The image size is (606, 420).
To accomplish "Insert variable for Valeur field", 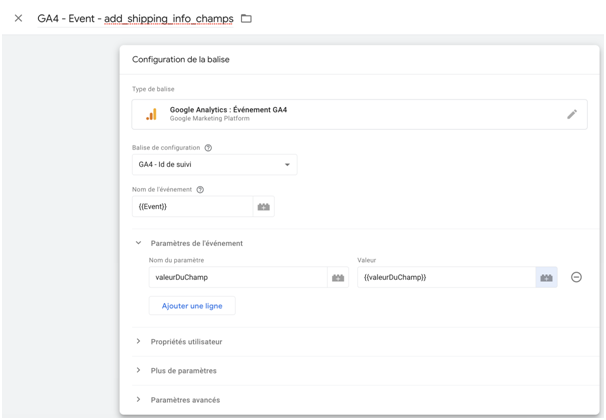I will pyautogui.click(x=546, y=277).
